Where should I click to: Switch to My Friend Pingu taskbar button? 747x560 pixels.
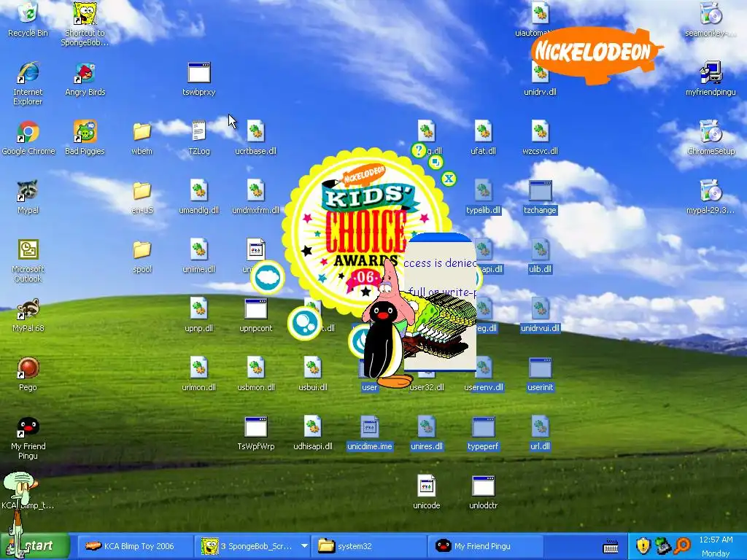(486, 546)
